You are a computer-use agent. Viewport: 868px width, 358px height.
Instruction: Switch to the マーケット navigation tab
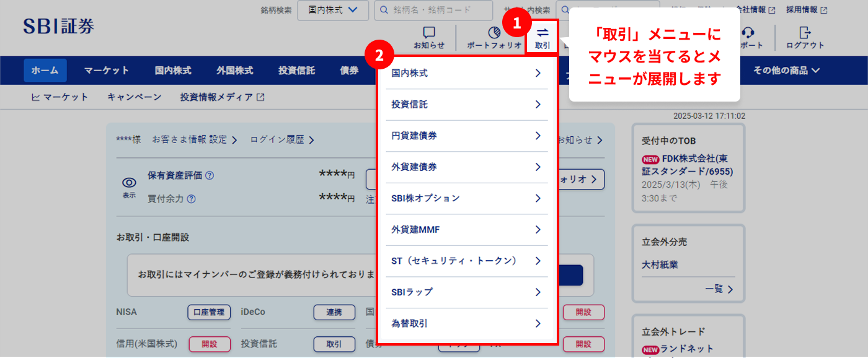[107, 71]
